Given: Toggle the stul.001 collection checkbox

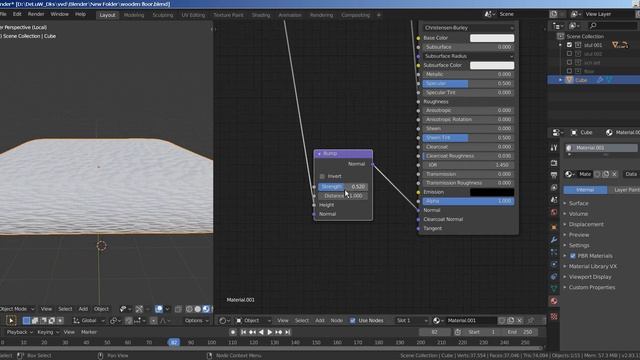Looking at the screenshot, I should 569,45.
